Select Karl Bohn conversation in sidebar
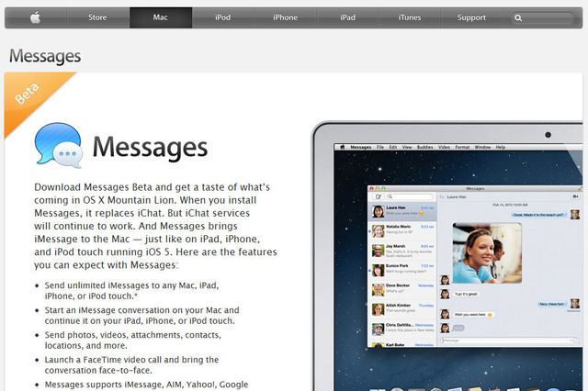588x391 pixels. coord(402,344)
